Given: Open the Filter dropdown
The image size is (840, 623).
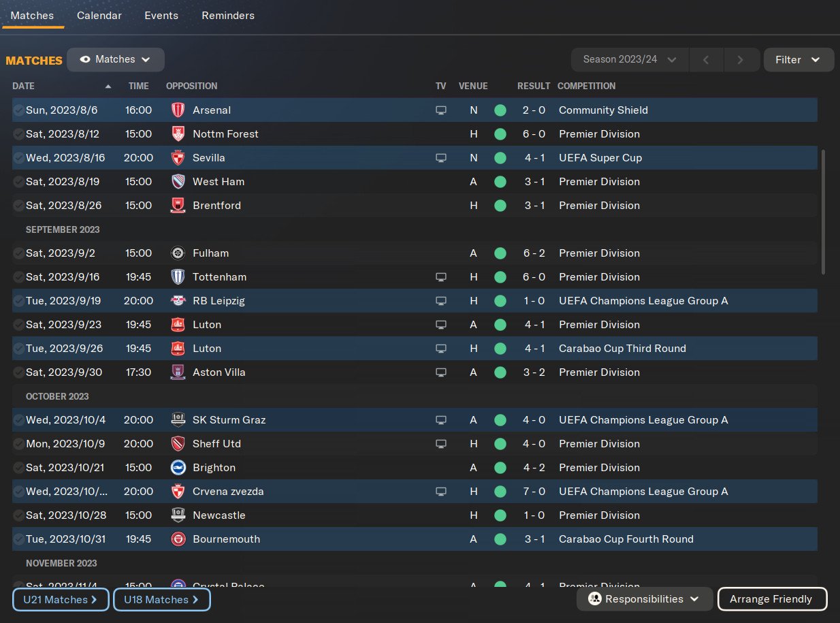Looking at the screenshot, I should click(798, 60).
